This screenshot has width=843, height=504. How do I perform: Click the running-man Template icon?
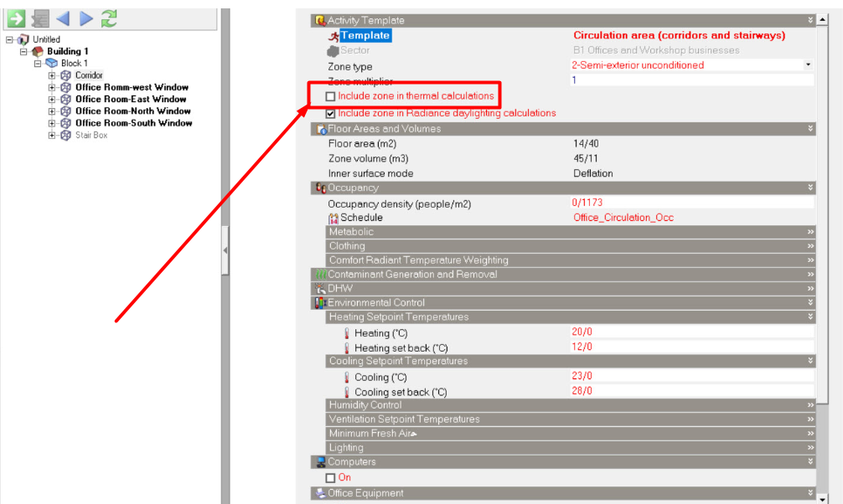334,36
